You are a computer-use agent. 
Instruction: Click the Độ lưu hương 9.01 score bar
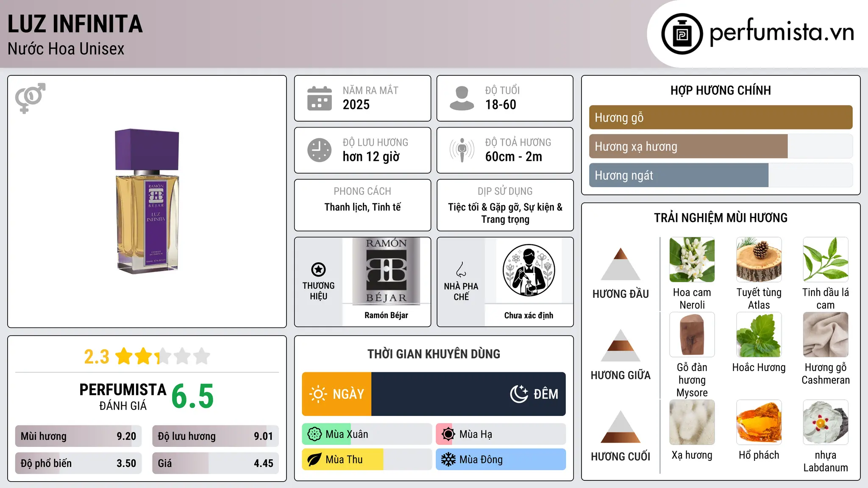click(215, 436)
